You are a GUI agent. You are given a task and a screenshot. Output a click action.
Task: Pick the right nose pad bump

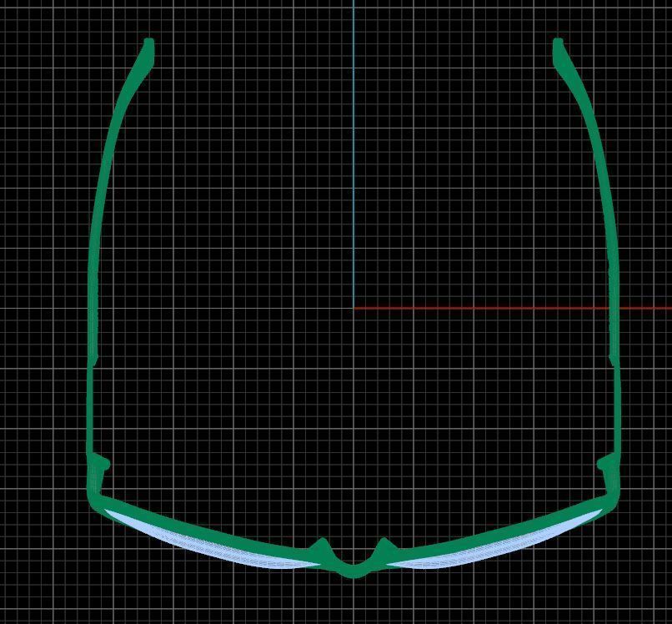pos(385,546)
